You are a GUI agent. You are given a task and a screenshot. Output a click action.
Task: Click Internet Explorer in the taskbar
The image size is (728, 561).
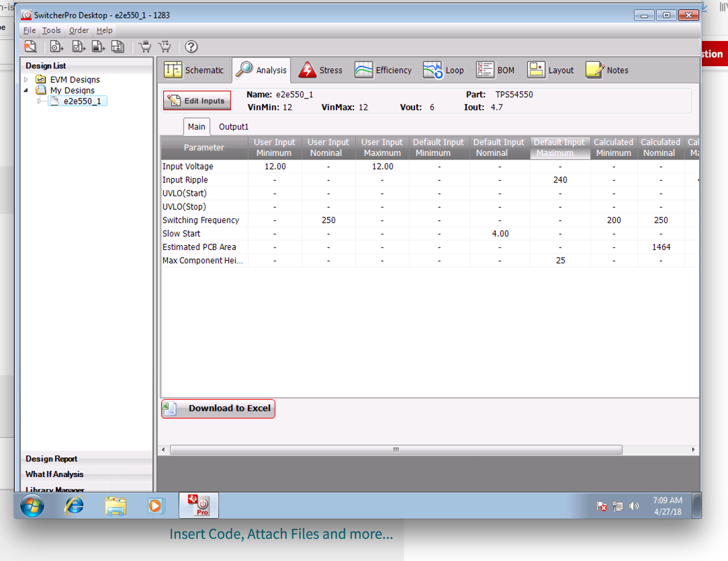tap(74, 506)
